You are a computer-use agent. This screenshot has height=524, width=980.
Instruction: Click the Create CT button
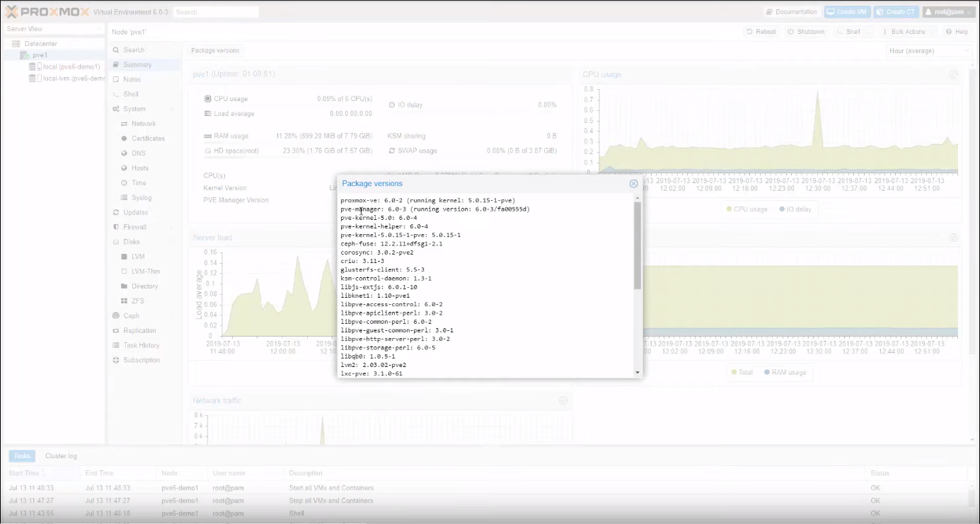(896, 12)
